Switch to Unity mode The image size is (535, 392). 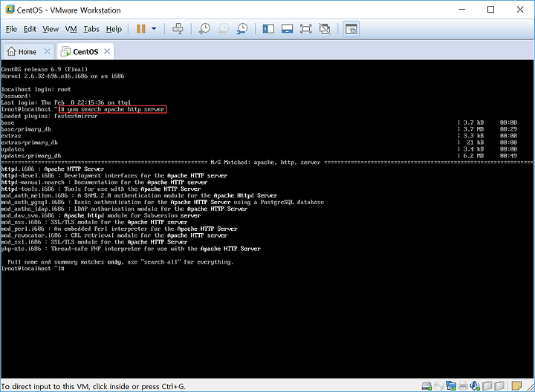(325, 29)
